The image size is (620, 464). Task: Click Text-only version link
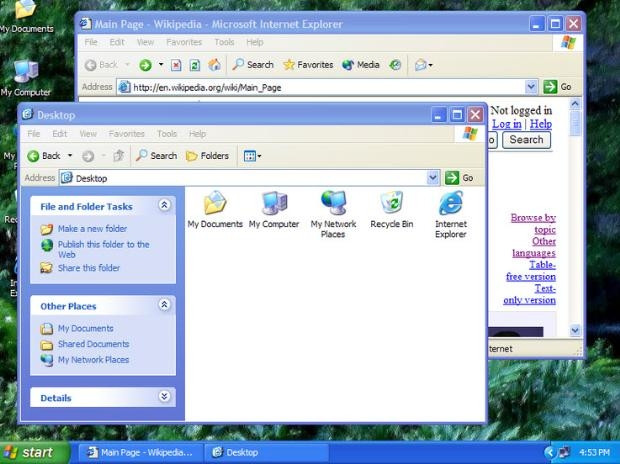[529, 294]
